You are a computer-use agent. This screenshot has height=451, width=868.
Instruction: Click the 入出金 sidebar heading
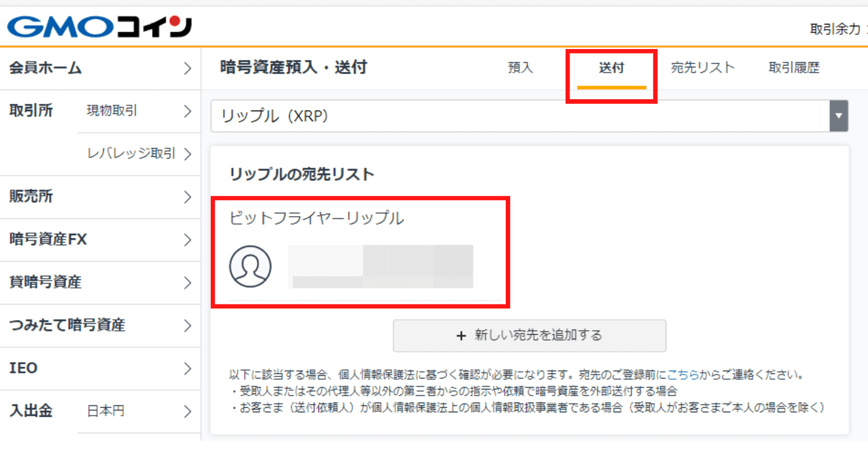pyautogui.click(x=31, y=411)
